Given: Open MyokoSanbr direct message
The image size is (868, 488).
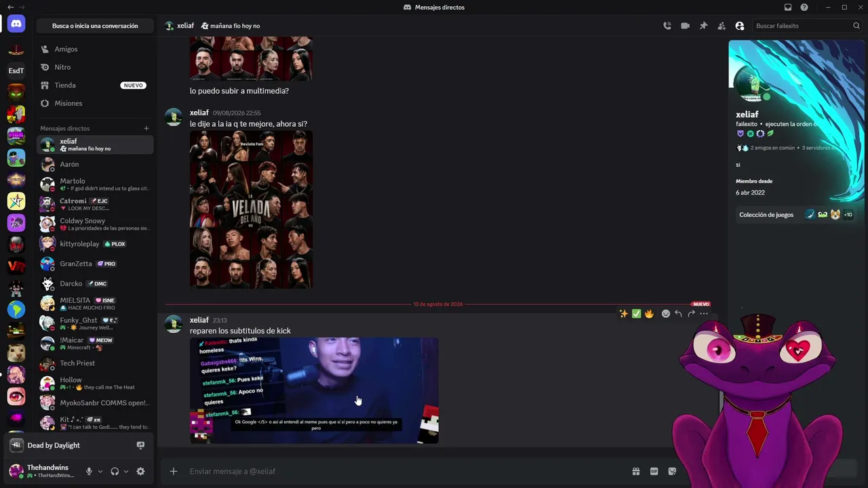Looking at the screenshot, I should 95,403.
